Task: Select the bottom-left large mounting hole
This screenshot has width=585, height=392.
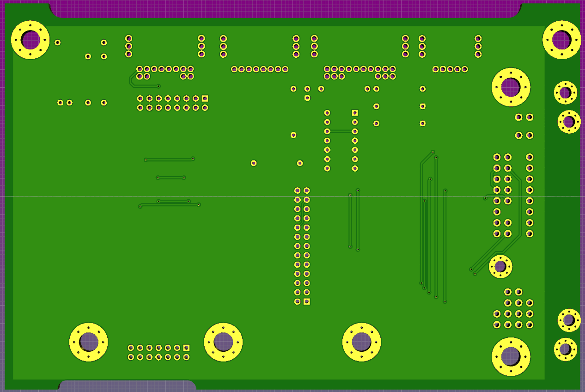Action: [x=88, y=342]
